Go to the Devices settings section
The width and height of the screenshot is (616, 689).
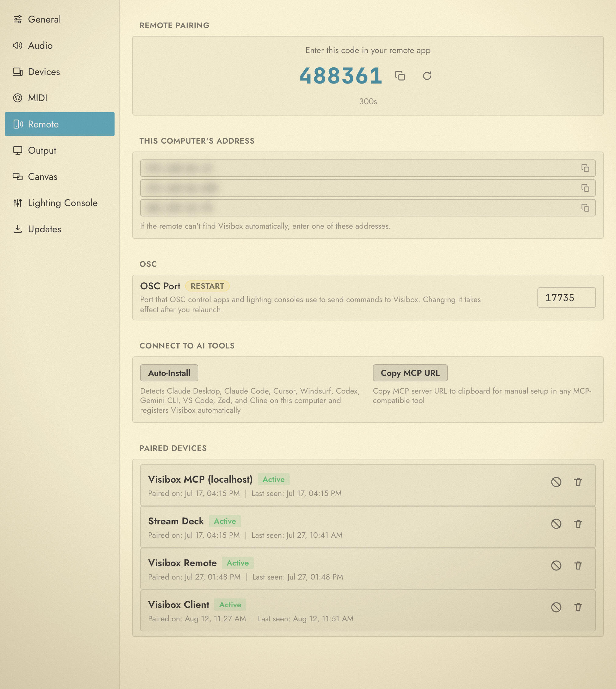point(60,72)
